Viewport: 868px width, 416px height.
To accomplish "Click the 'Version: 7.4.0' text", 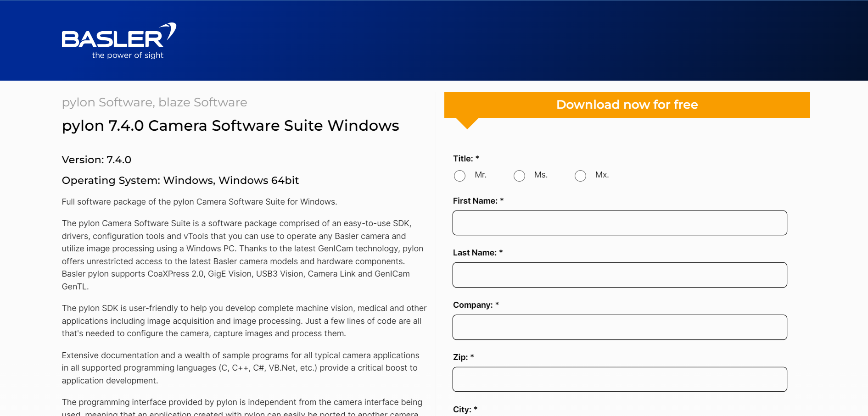I will (x=96, y=160).
